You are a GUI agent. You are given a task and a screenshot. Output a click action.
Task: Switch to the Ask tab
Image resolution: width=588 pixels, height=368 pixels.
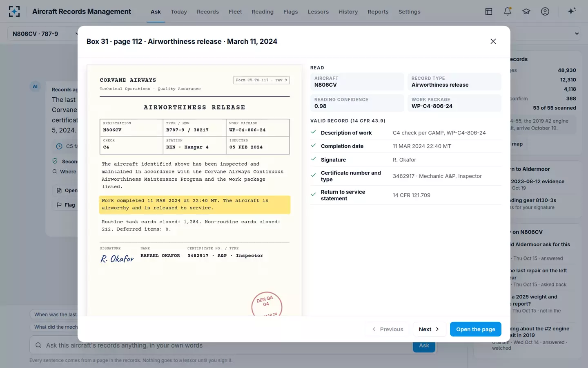(156, 11)
